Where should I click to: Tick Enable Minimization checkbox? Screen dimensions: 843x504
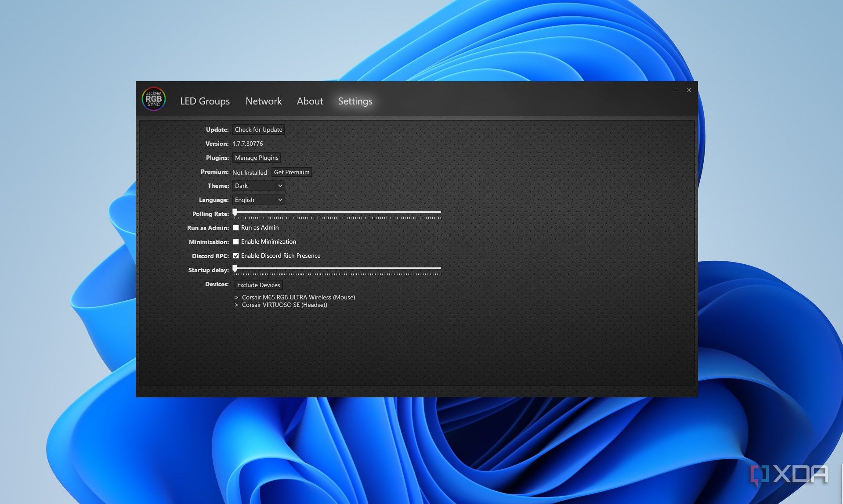pyautogui.click(x=236, y=241)
